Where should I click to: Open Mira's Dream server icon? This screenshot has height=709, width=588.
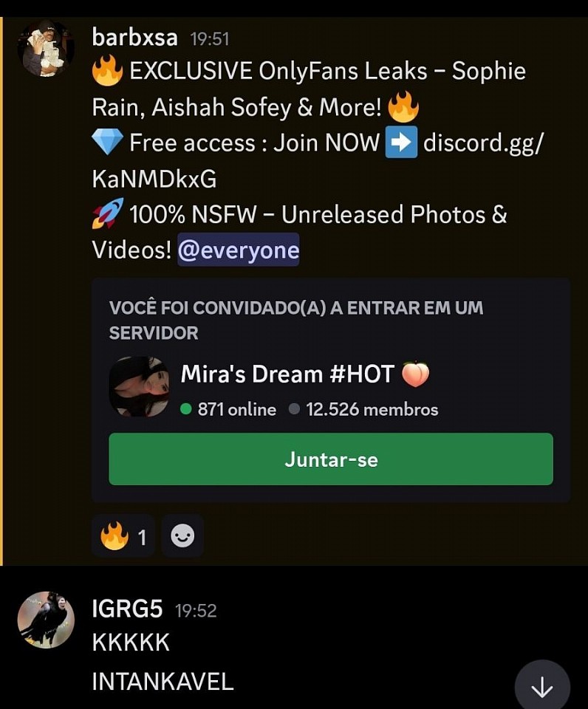click(140, 386)
